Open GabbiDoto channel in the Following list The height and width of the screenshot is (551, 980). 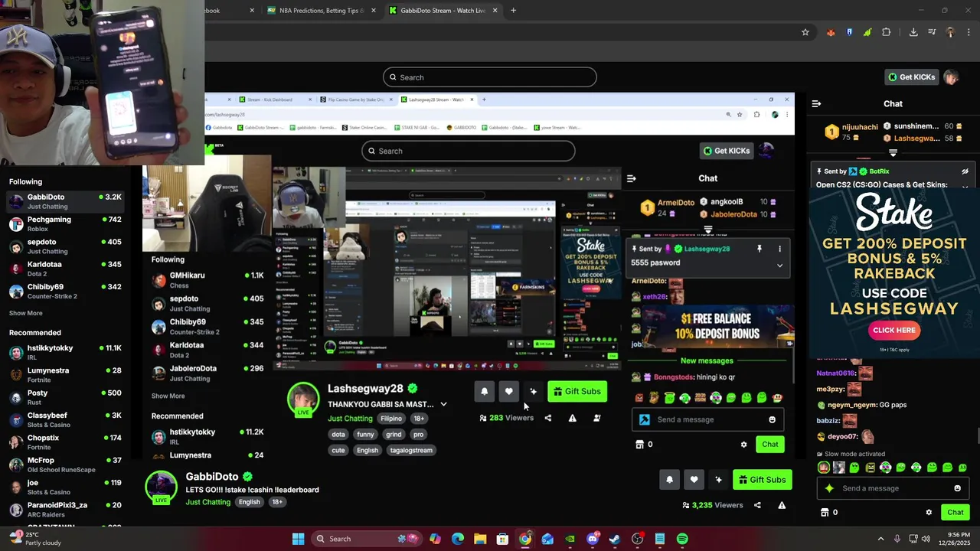pos(65,201)
